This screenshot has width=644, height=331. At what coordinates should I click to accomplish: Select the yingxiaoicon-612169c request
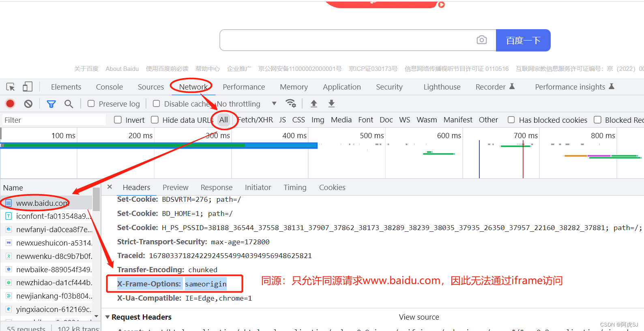click(x=47, y=310)
